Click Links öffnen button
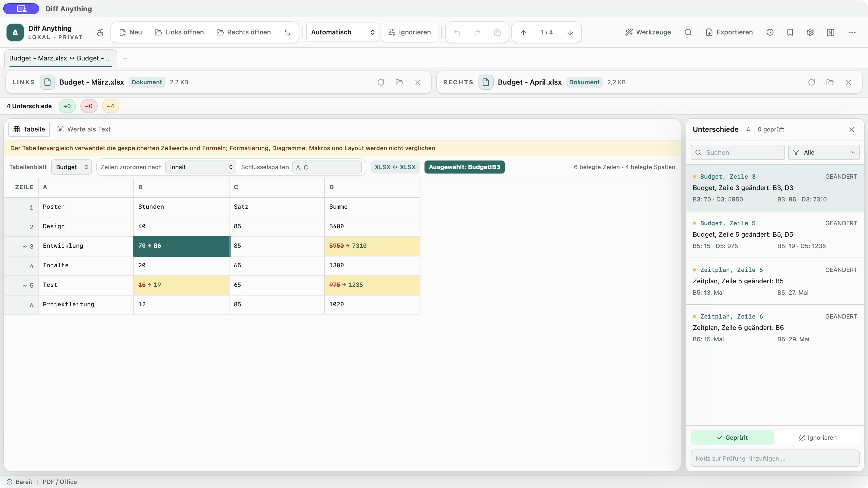Viewport: 868px width, 488px height. (x=179, y=32)
